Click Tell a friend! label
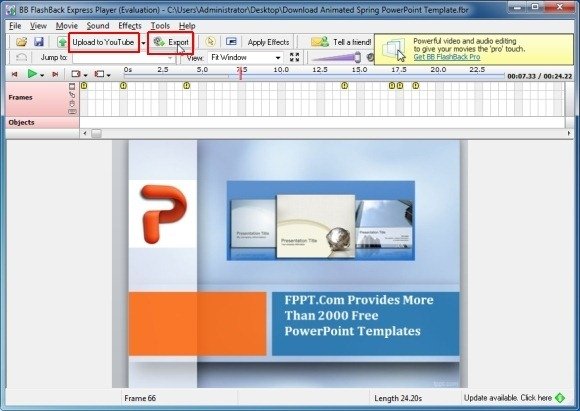 (352, 42)
